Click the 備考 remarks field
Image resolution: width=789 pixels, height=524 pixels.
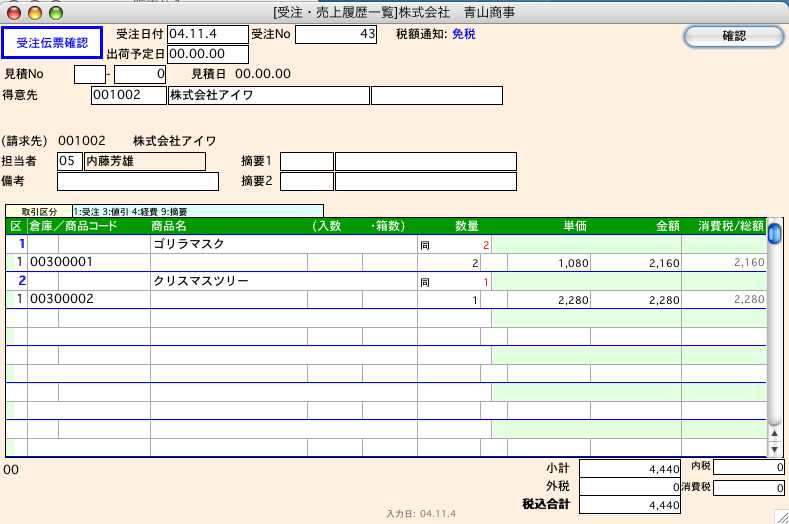pyautogui.click(x=138, y=182)
